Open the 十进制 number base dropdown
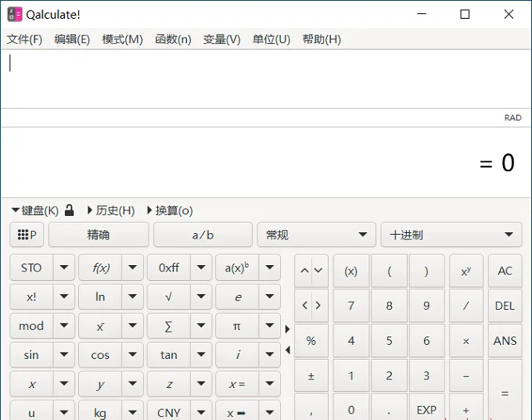Viewport: 532px width, 420px height. click(x=451, y=235)
